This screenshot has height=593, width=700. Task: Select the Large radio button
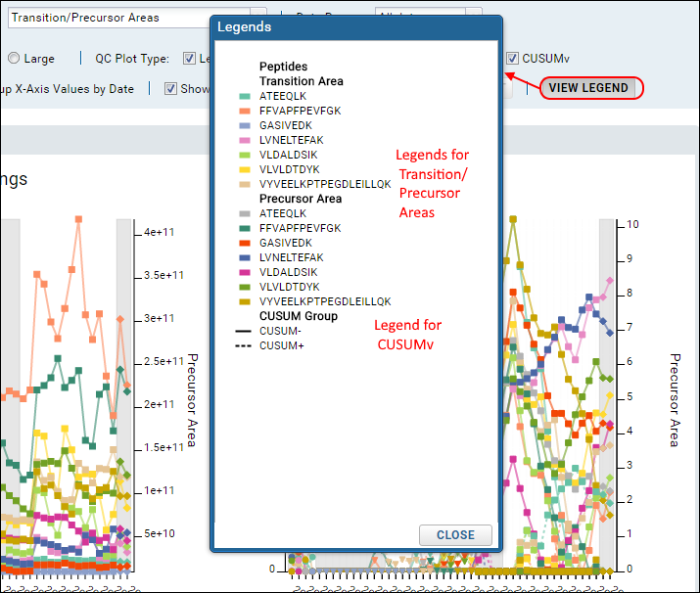14,58
